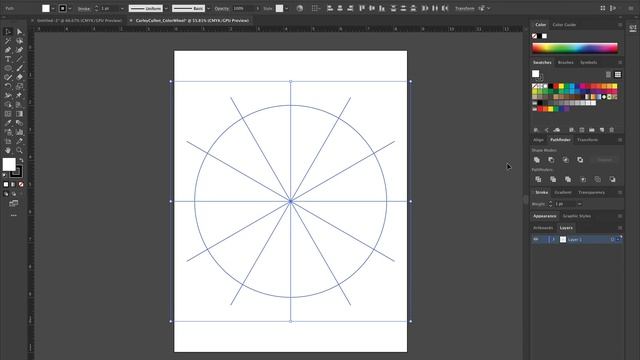Select the Paintbrush tool
This screenshot has width=640, height=360.
19,68
